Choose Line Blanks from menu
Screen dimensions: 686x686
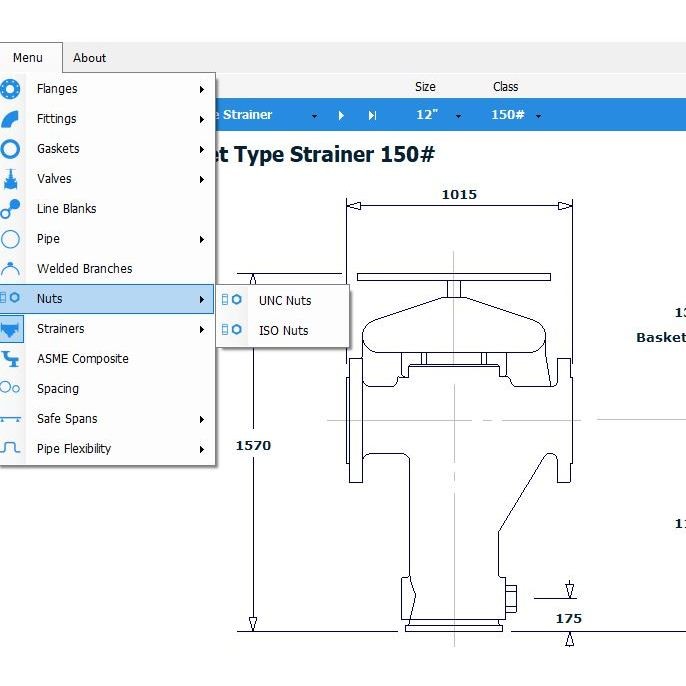click(107, 209)
